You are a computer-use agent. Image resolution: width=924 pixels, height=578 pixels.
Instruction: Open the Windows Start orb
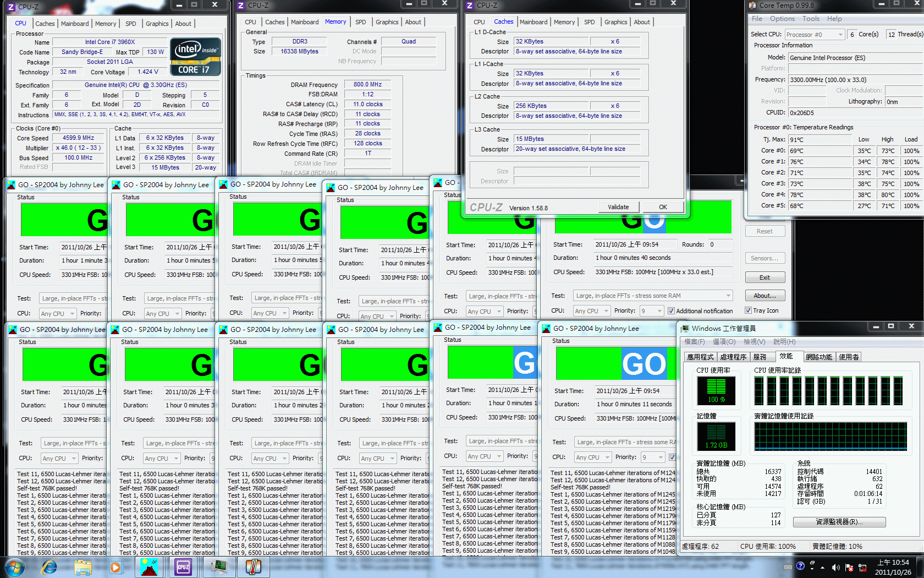14,566
